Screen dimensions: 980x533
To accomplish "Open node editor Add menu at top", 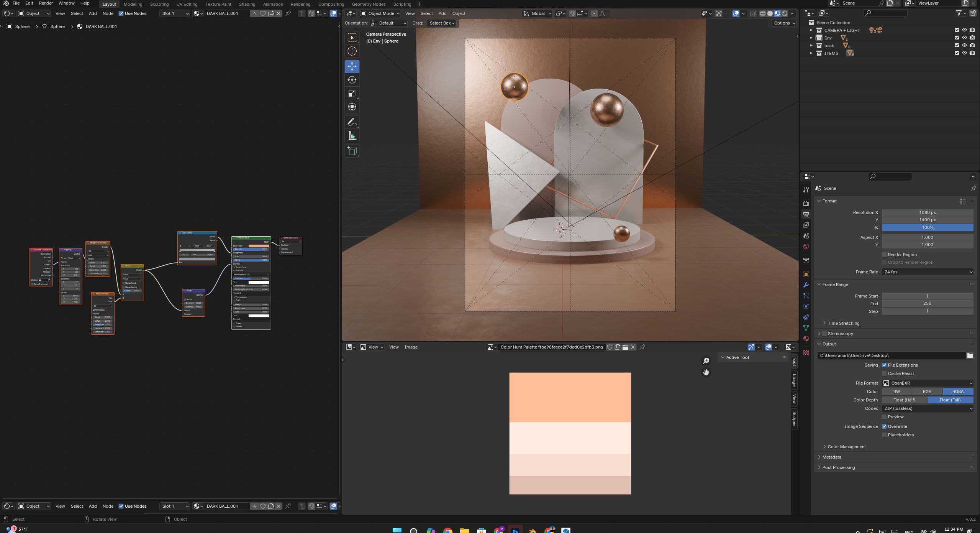I will tap(93, 13).
